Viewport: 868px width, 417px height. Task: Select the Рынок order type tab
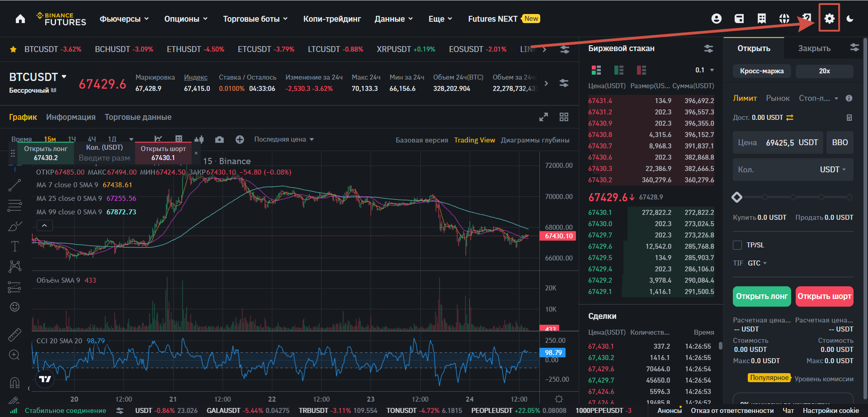click(x=778, y=98)
